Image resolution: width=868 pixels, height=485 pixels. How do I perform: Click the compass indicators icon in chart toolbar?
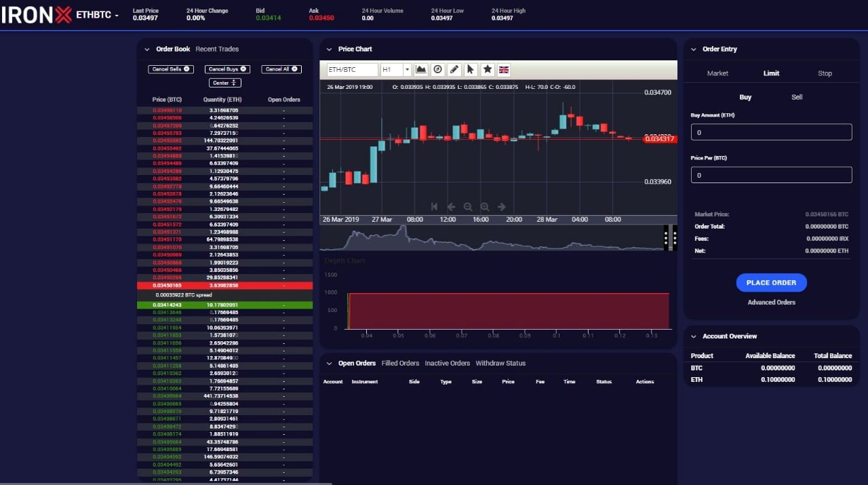pos(438,70)
